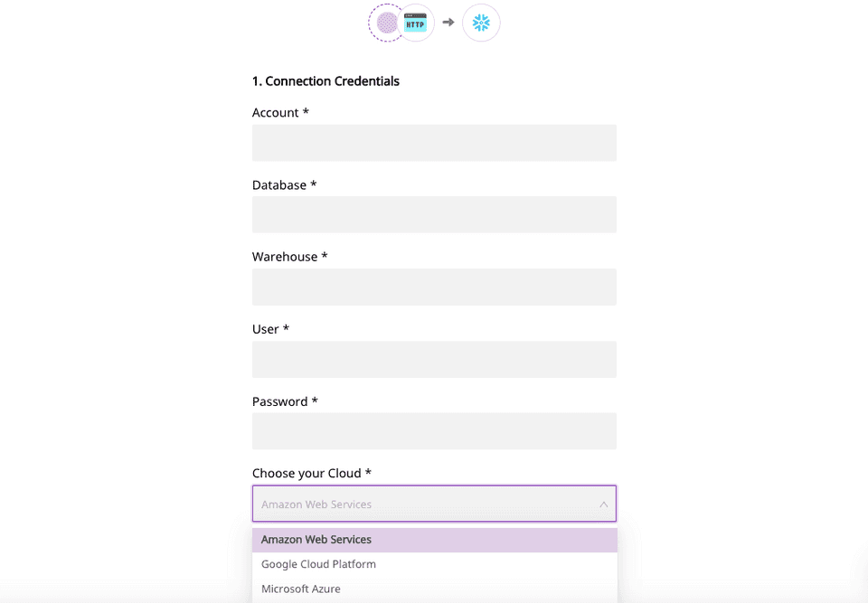
Task: Click the Snowflake destination icon
Action: tap(481, 23)
